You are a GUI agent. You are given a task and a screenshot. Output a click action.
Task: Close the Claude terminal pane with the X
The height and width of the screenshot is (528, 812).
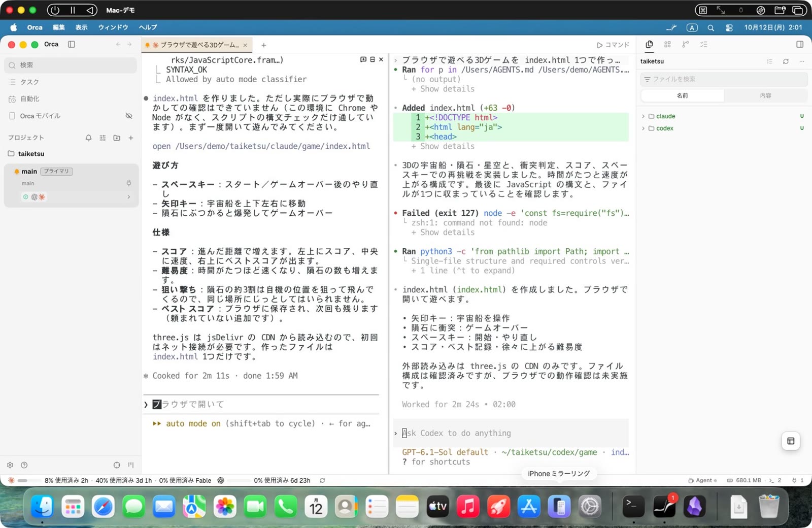[x=381, y=59]
